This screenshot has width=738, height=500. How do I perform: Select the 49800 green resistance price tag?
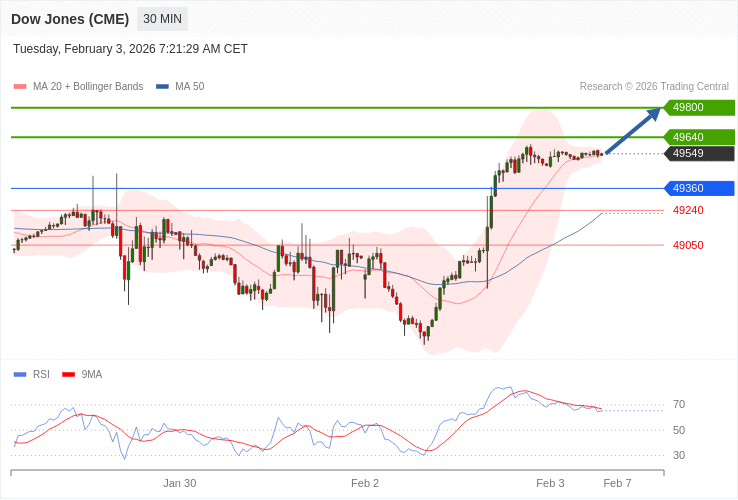(x=699, y=107)
